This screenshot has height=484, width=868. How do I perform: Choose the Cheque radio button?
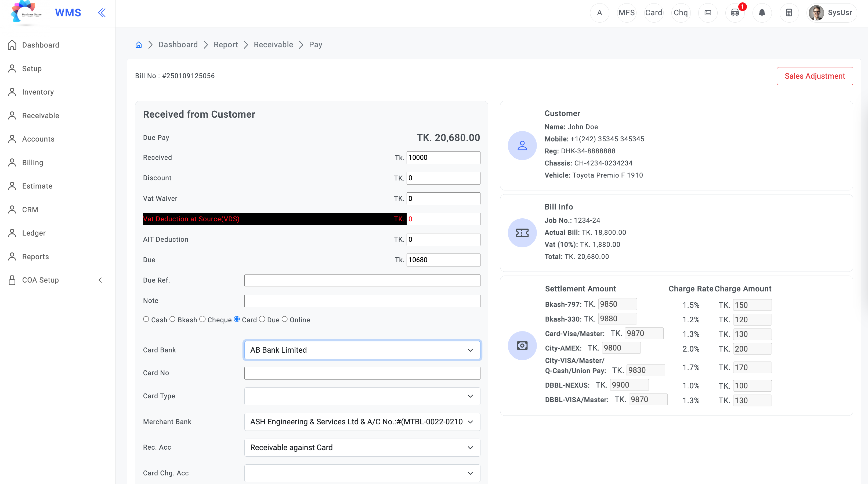pos(202,319)
